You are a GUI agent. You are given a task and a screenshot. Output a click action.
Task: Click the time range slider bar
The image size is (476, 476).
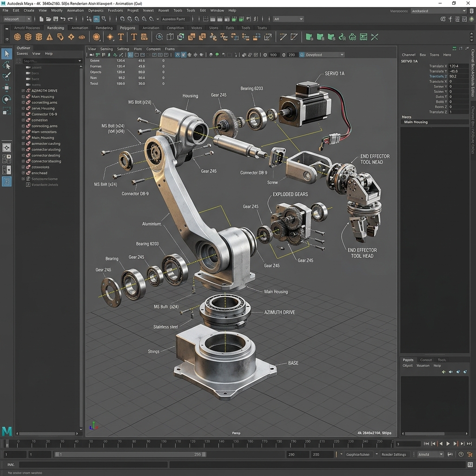click(x=130, y=455)
